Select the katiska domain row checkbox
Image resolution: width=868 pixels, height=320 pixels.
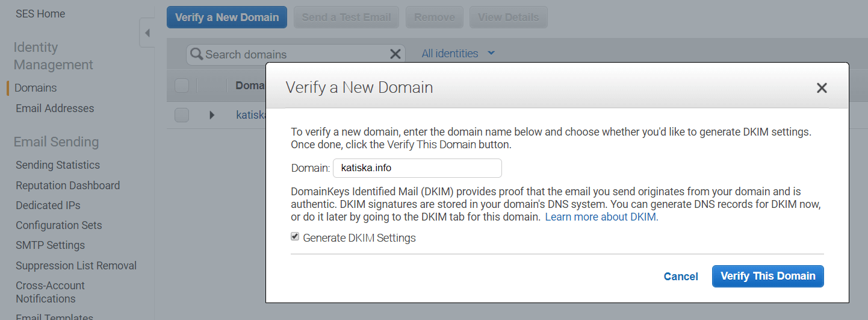click(x=182, y=115)
